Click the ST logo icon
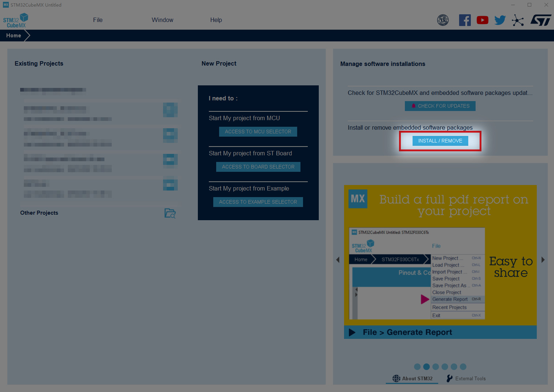Viewport: 554px width, 392px height. pos(541,20)
